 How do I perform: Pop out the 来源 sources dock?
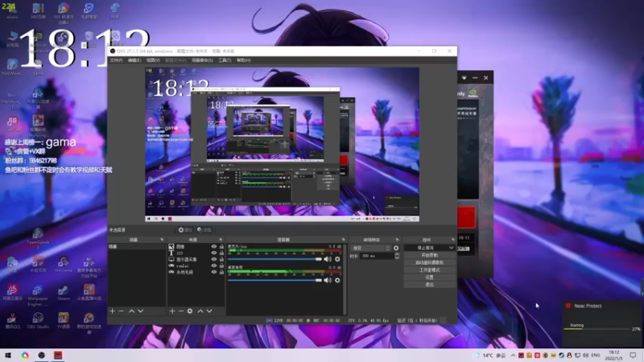pos(221,240)
